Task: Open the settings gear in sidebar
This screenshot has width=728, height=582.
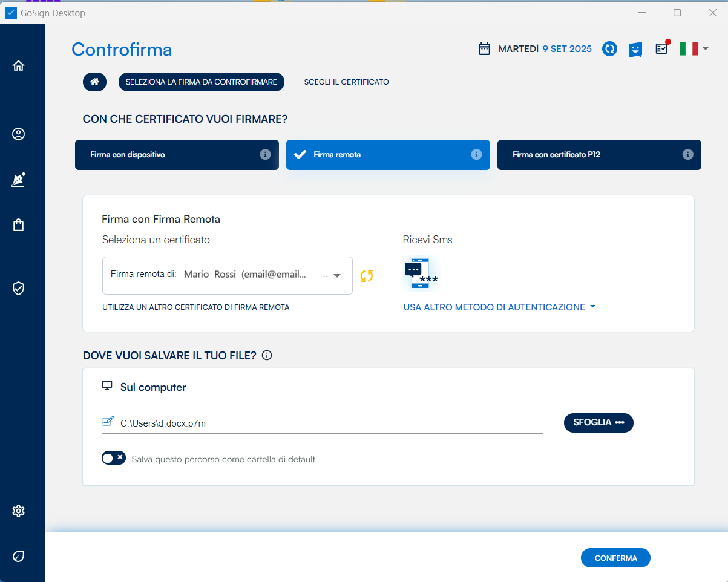Action: (x=18, y=511)
